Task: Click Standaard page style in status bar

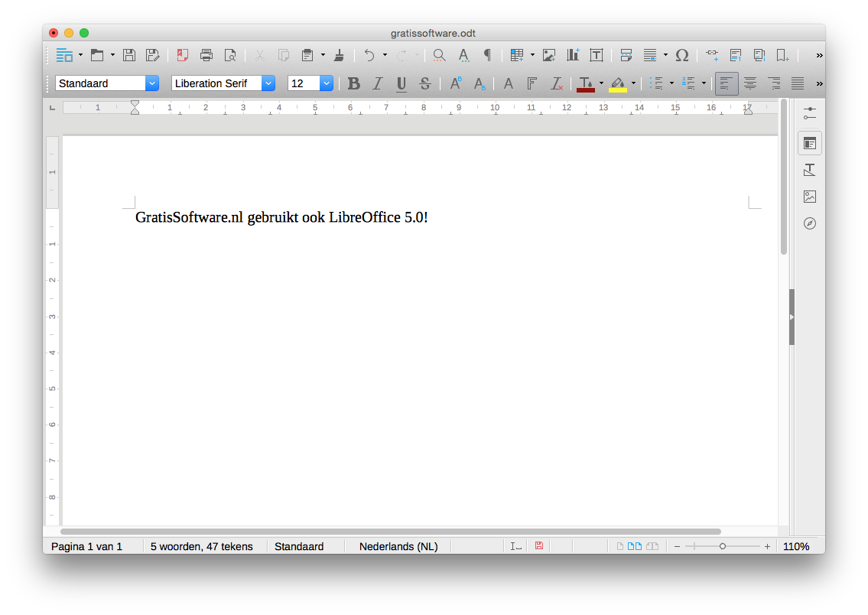Action: point(299,546)
